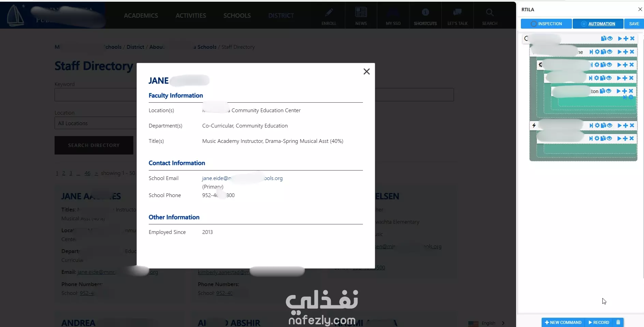Toggle eye on the 'ne' command row
Viewport: 644px width, 327px height.
pos(610,52)
